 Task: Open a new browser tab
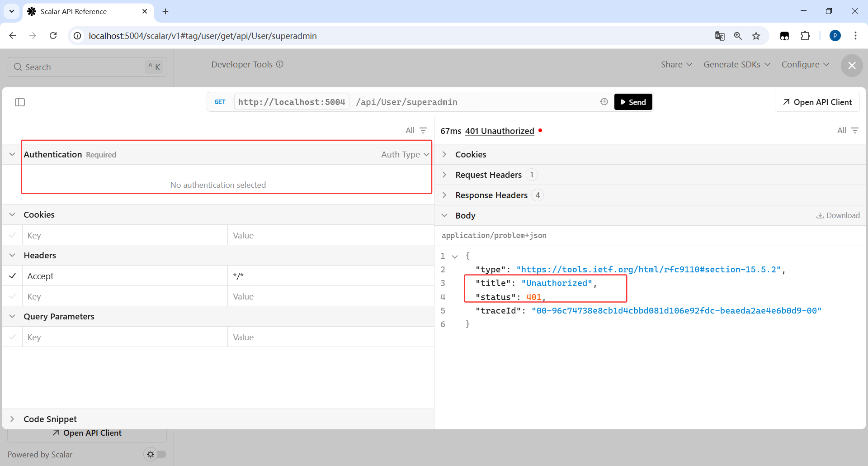165,11
